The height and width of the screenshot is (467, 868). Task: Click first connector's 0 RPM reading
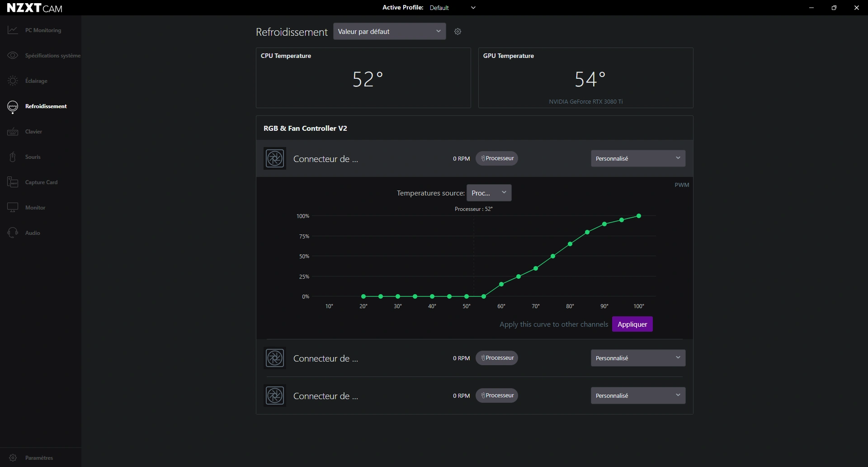pos(461,159)
